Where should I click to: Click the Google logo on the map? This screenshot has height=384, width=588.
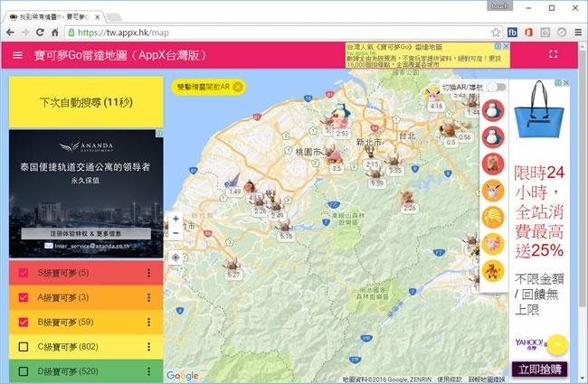click(x=182, y=375)
